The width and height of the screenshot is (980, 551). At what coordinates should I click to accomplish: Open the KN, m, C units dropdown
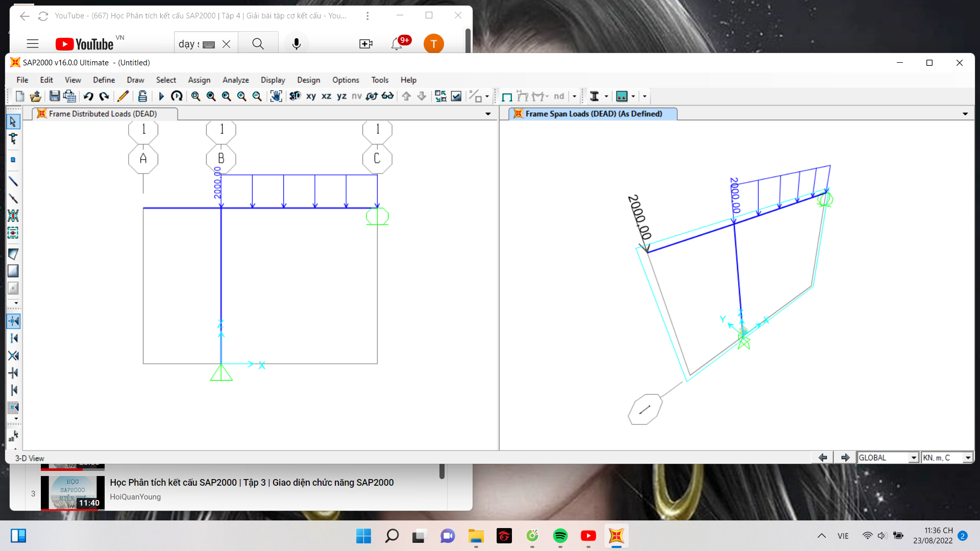pyautogui.click(x=967, y=458)
